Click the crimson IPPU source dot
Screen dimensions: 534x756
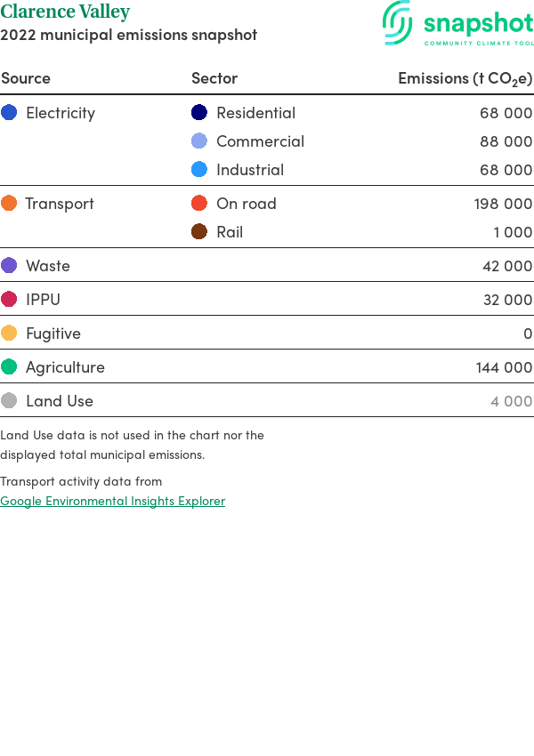coord(9,299)
